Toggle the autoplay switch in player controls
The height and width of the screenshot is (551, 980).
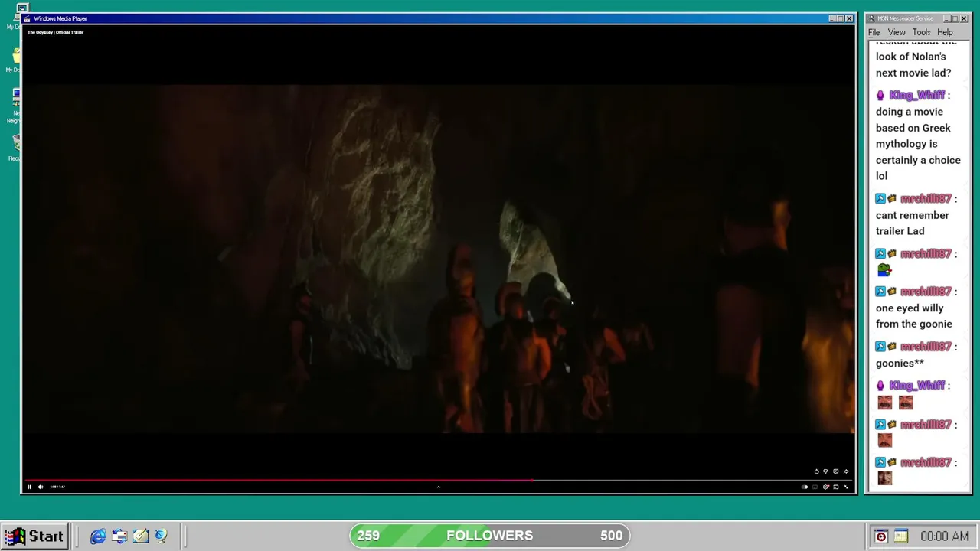pos(805,487)
